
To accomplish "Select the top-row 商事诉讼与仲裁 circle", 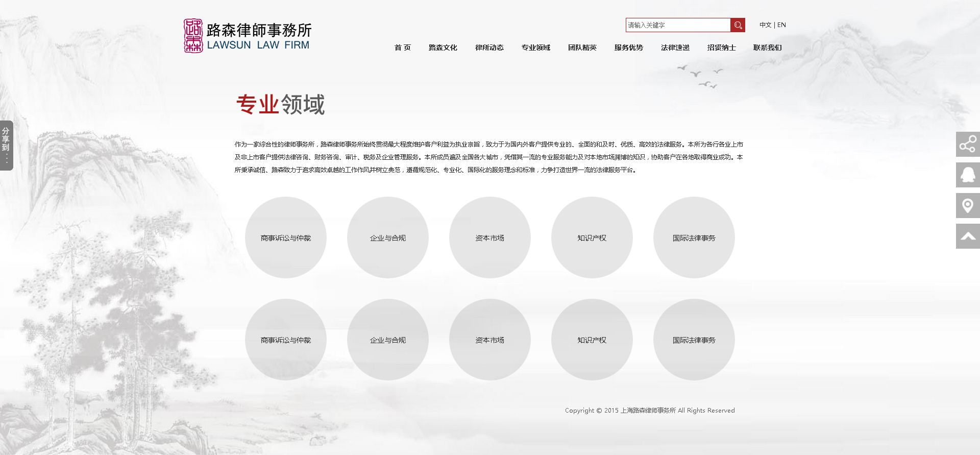I will tap(286, 237).
